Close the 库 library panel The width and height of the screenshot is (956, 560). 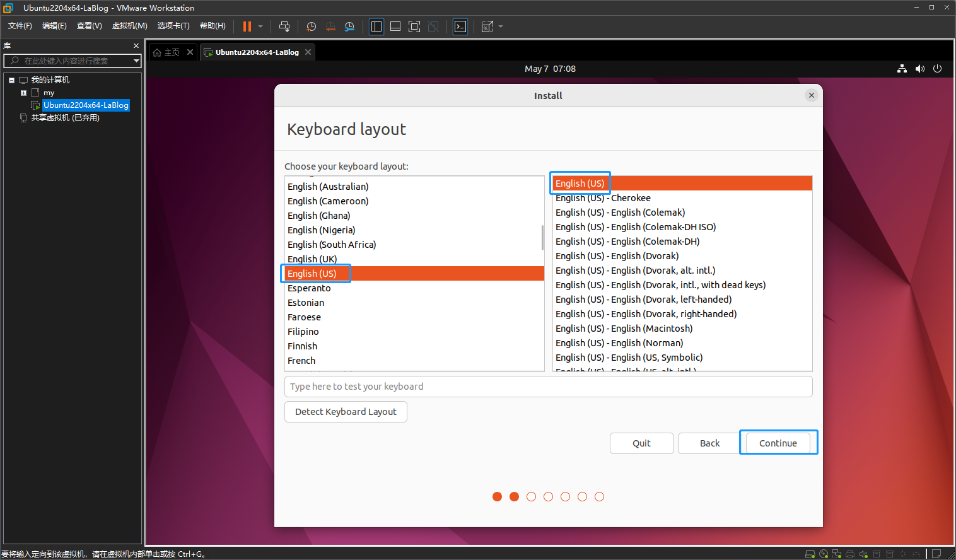pyautogui.click(x=136, y=45)
